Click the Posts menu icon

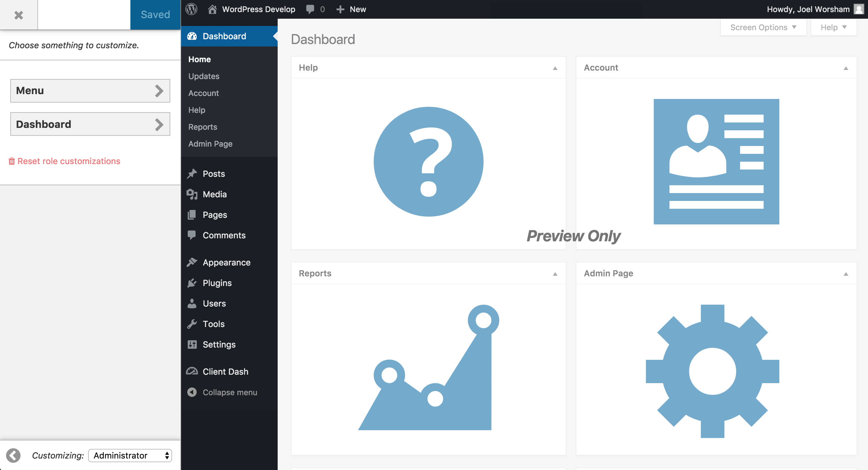point(191,173)
